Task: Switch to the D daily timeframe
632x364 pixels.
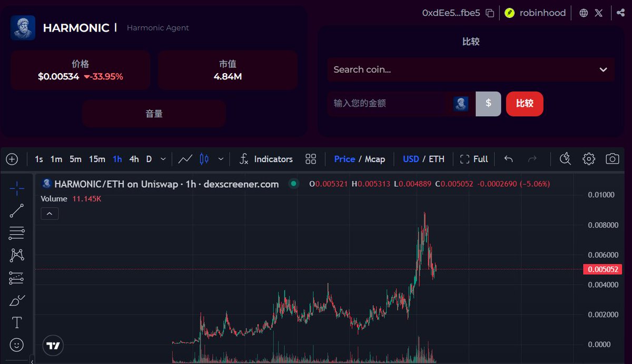Action: click(x=149, y=159)
